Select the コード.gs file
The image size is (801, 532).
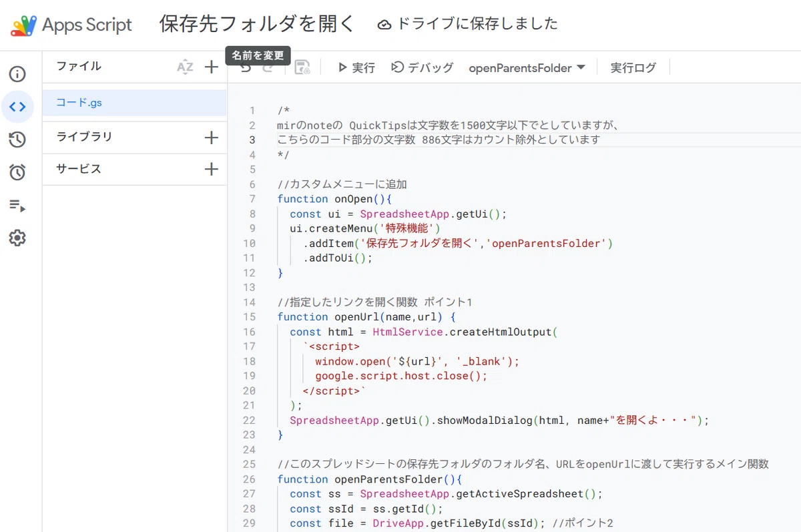tap(134, 103)
